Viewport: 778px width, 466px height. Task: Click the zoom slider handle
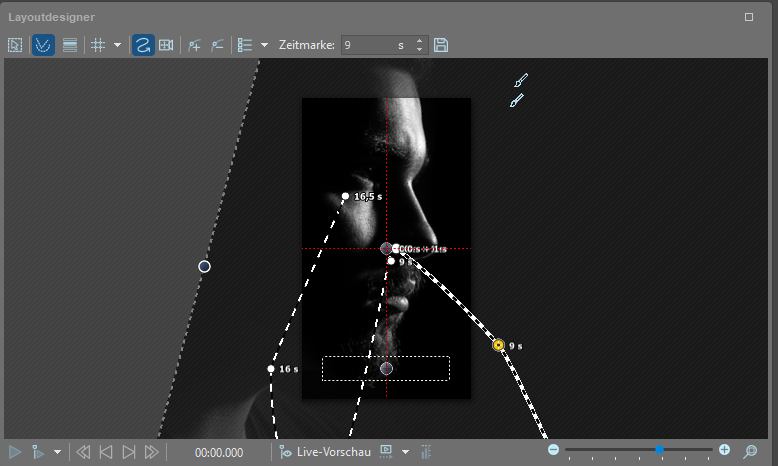(x=660, y=451)
